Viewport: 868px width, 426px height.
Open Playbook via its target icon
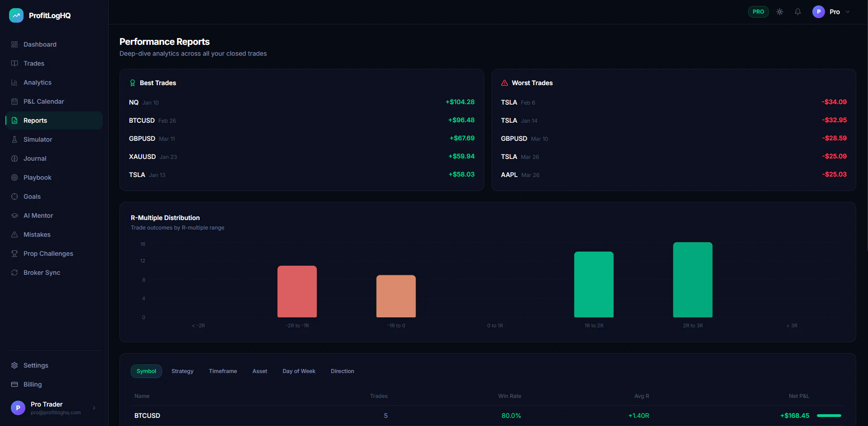14,177
